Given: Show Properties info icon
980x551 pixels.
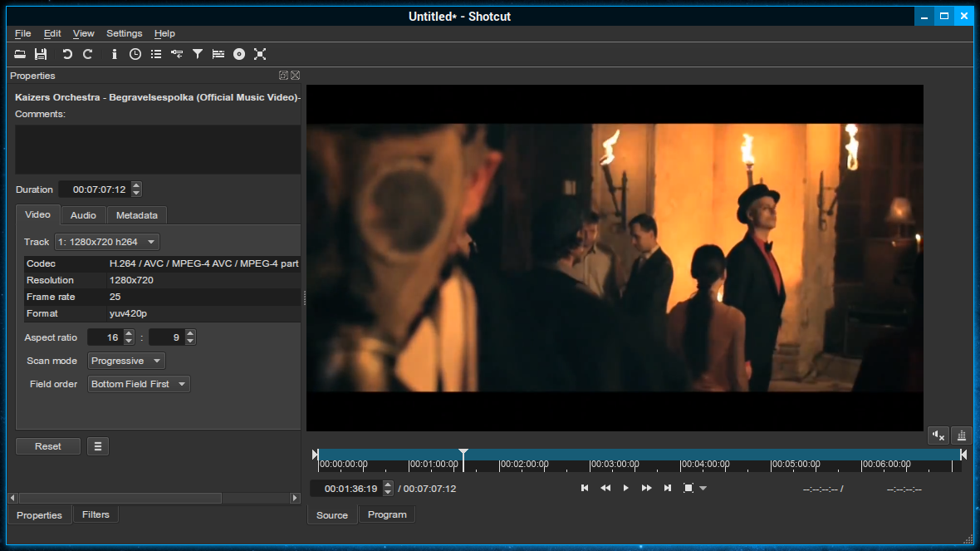Looking at the screenshot, I should pyautogui.click(x=114, y=54).
